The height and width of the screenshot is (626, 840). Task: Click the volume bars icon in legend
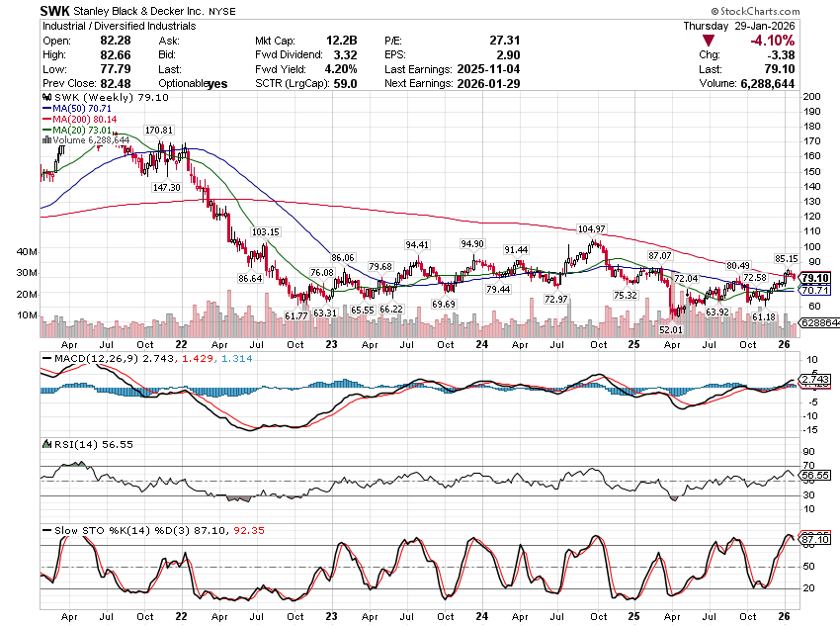click(x=44, y=139)
